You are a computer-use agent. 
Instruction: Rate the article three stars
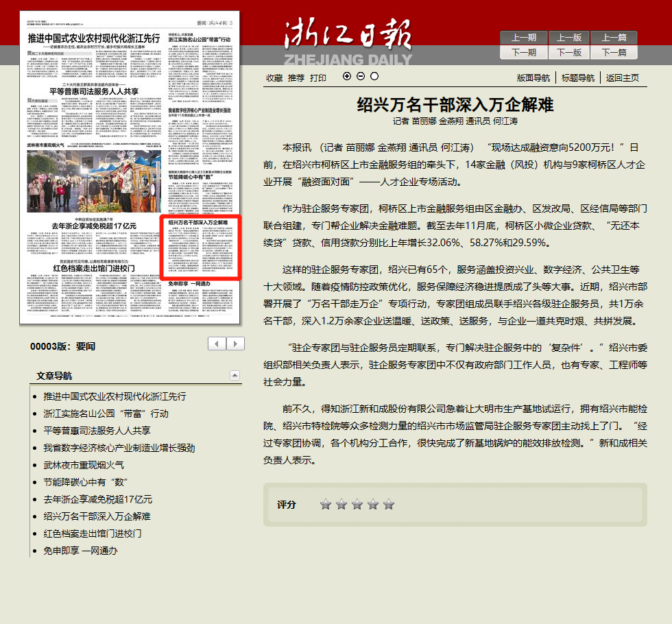[x=357, y=505]
